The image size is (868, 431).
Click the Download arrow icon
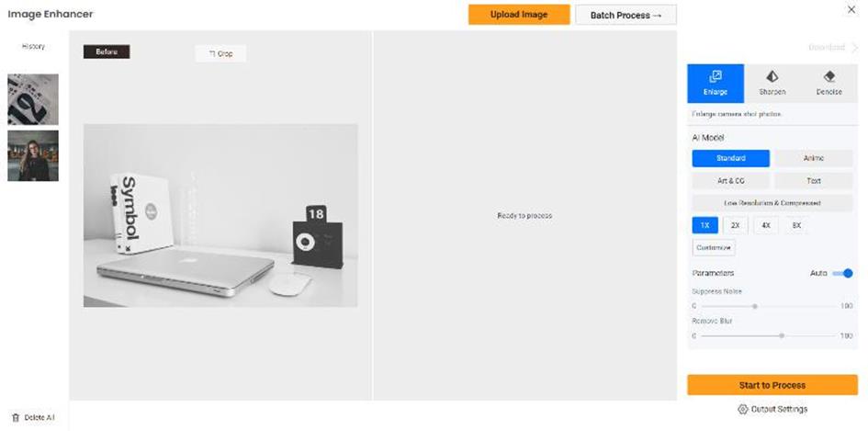[x=855, y=48]
